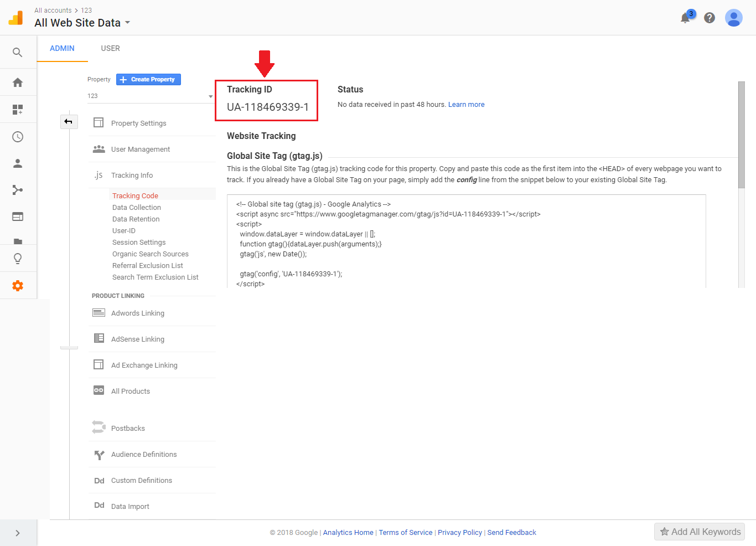Open Discover lightbulb icon in sidebar
Viewport: 756px width, 546px height.
point(18,259)
